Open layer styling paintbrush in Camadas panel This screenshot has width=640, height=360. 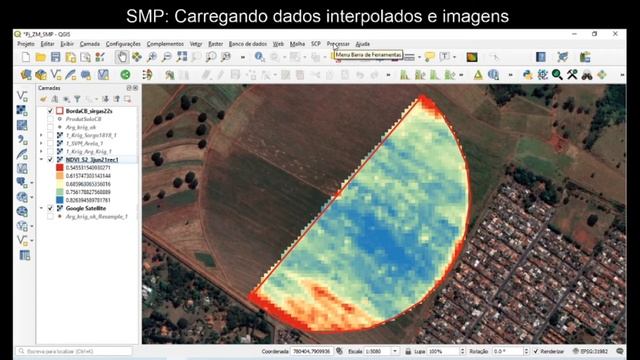(x=43, y=99)
